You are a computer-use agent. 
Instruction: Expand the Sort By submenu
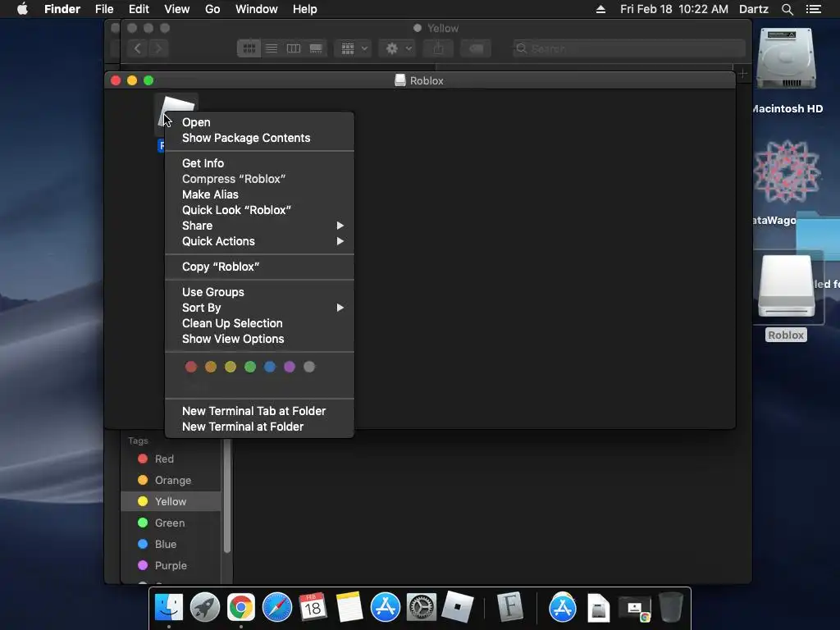tap(260, 308)
